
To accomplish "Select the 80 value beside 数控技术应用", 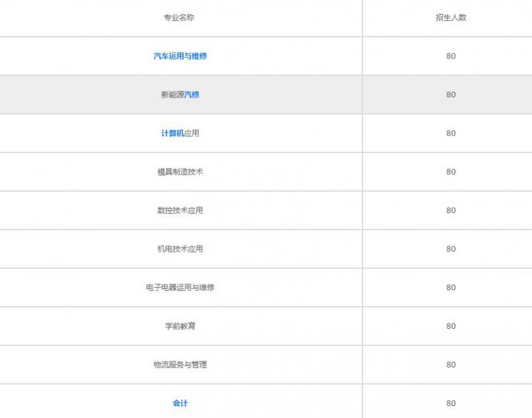I will tap(451, 210).
